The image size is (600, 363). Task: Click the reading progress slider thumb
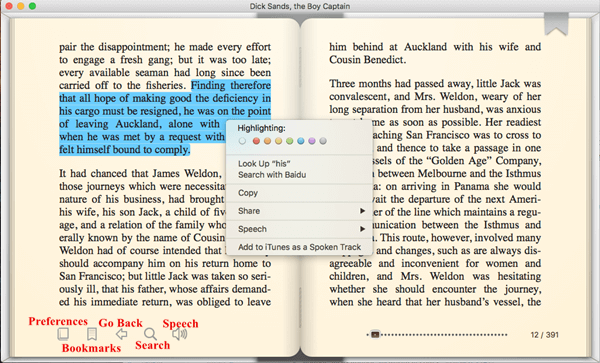(x=375, y=334)
